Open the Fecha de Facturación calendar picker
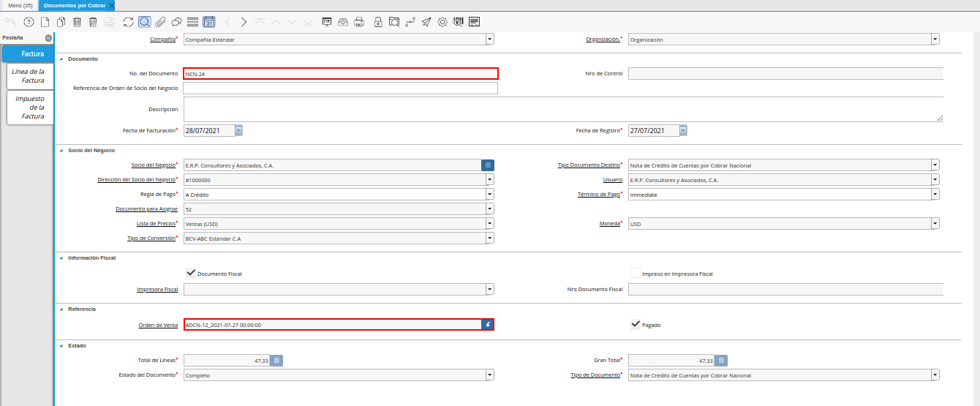The width and height of the screenshot is (980, 406). [x=238, y=130]
